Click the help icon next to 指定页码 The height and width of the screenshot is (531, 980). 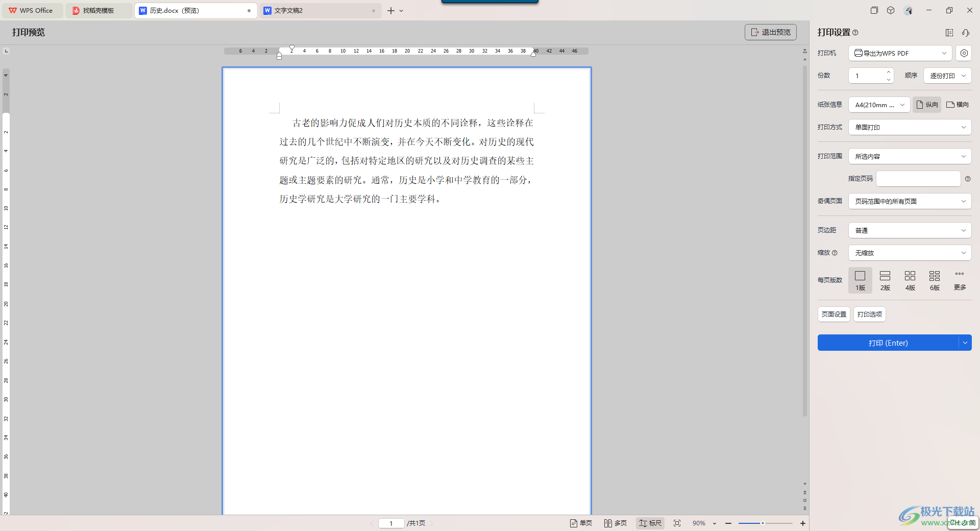[x=968, y=179]
